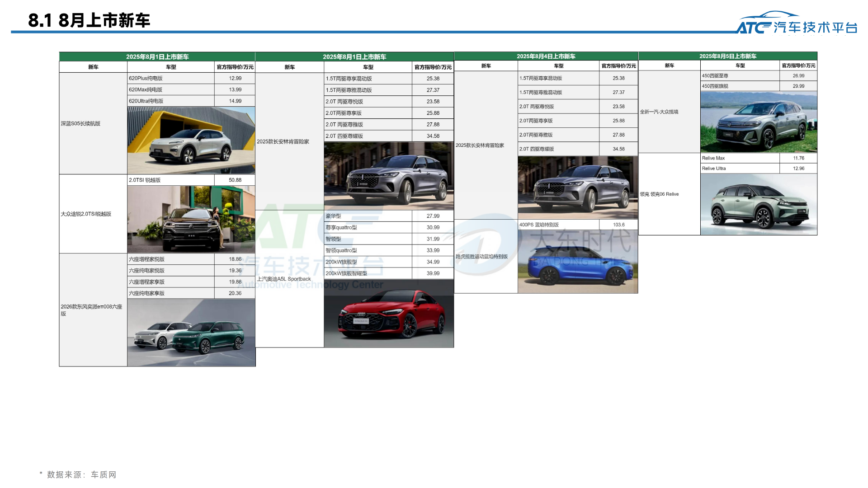This screenshot has width=868, height=488.
Task: Click the 2025年8月5日上市新车 header
Action: 727,56
